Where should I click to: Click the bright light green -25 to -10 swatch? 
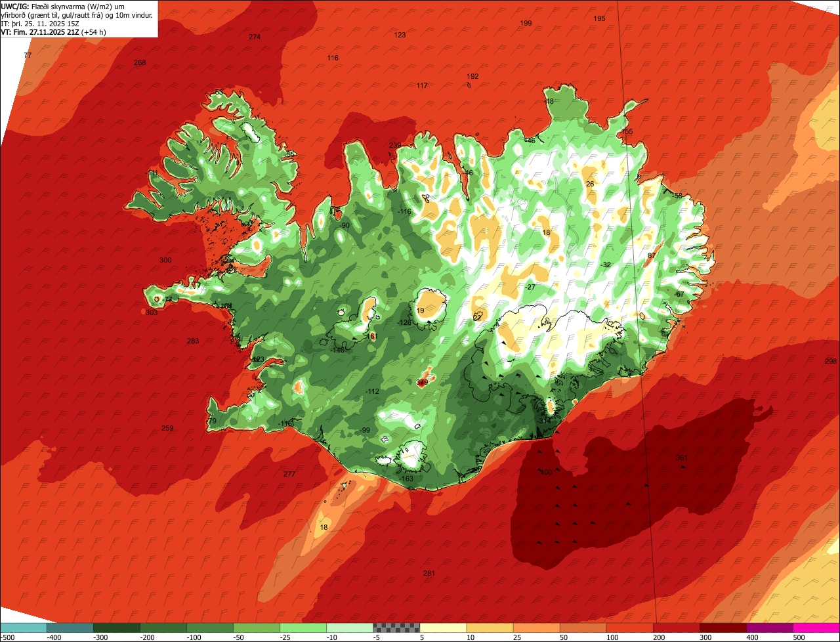303,628
